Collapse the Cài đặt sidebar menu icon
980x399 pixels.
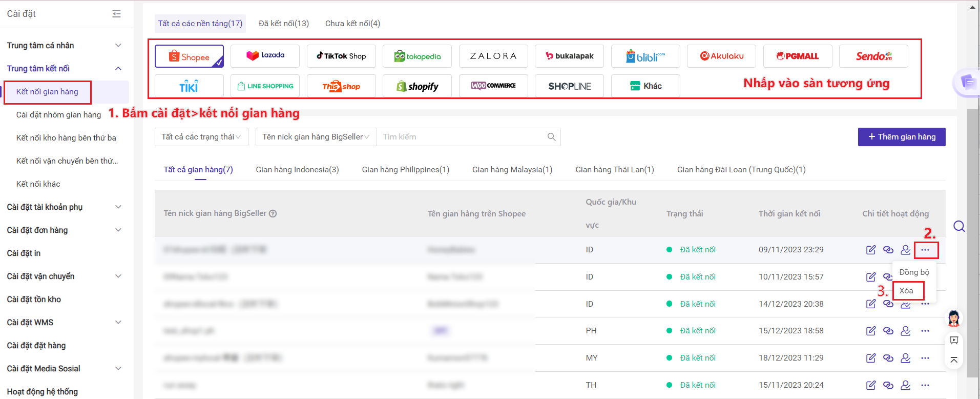click(116, 14)
